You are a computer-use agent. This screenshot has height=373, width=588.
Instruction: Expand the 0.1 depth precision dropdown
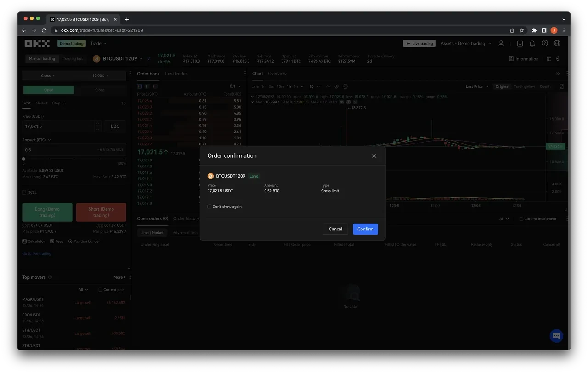point(235,86)
